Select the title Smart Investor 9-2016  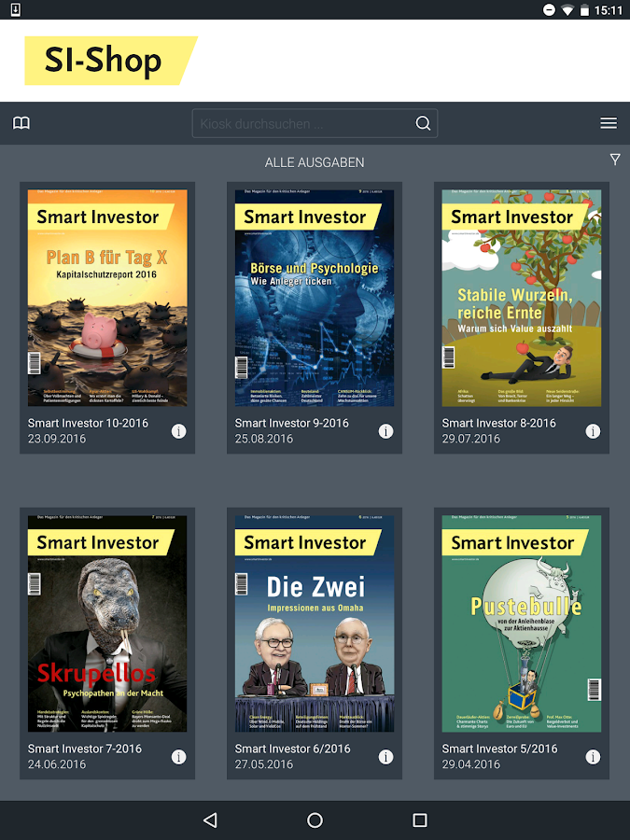click(291, 423)
